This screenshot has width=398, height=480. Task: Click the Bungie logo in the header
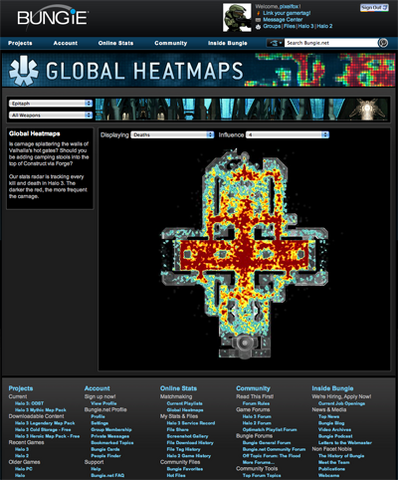click(x=53, y=17)
